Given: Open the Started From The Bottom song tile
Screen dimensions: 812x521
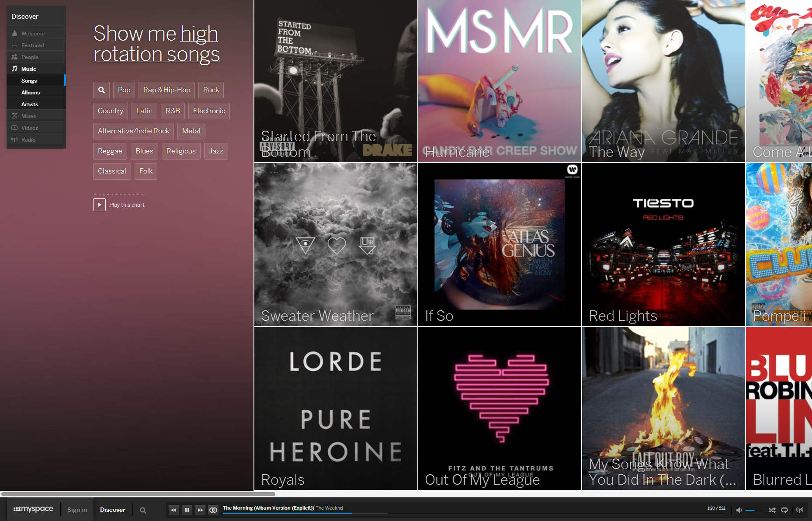Looking at the screenshot, I should [x=336, y=81].
